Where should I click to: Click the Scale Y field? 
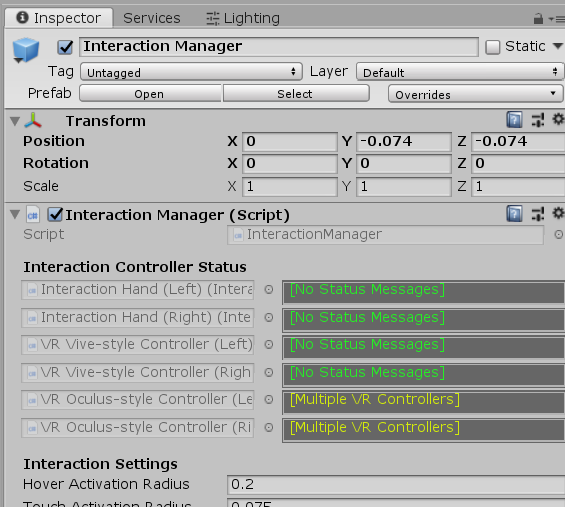coord(404,187)
